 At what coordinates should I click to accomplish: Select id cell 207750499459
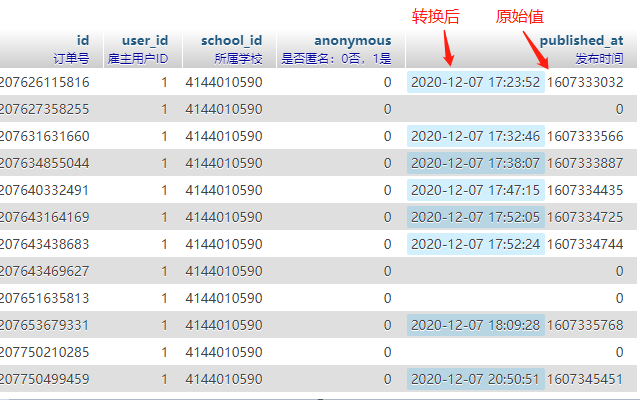click(x=44, y=379)
